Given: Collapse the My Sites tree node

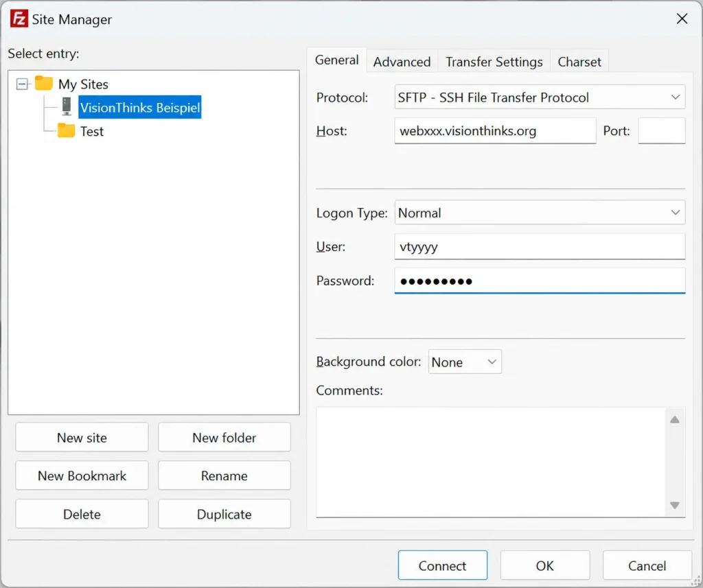Looking at the screenshot, I should 21,84.
